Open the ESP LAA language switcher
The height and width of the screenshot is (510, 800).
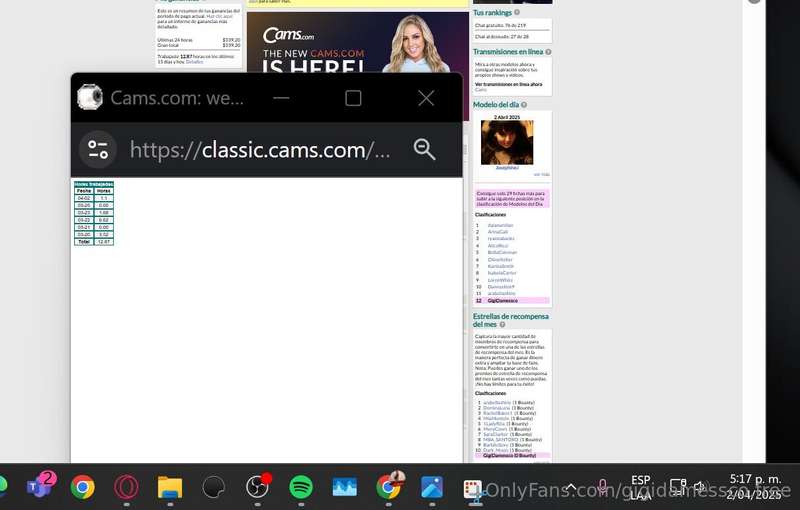[x=640, y=487]
